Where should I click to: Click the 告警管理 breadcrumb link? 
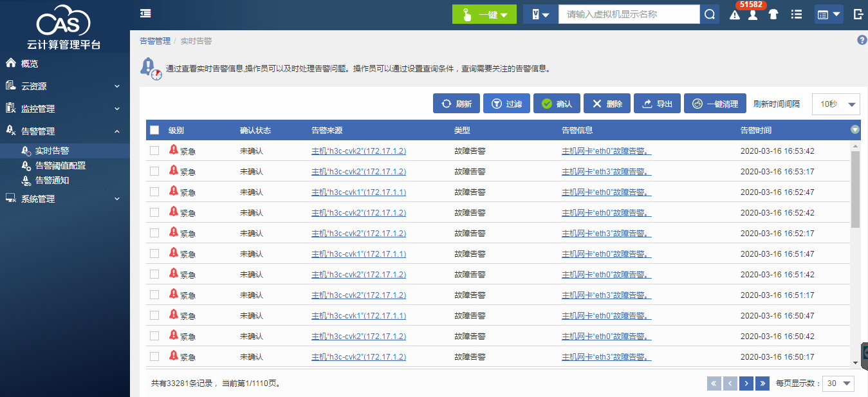click(x=155, y=41)
